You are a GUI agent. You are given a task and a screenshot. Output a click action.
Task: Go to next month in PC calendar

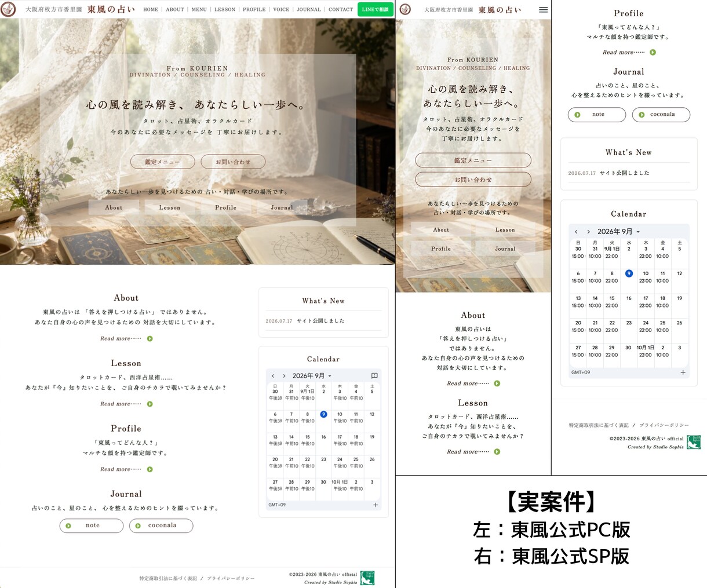click(284, 376)
